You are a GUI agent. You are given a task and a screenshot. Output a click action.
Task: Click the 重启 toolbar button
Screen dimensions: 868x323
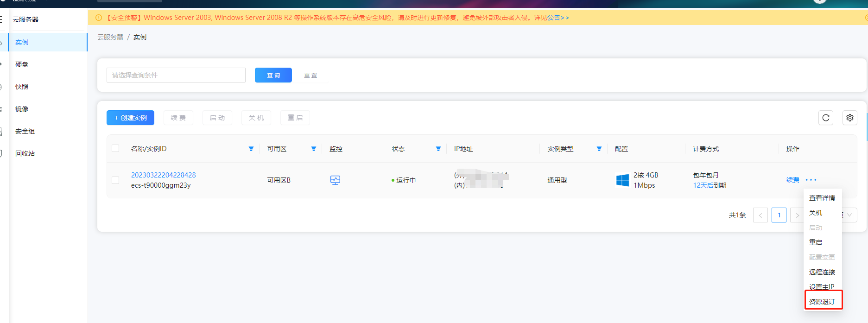click(x=295, y=118)
